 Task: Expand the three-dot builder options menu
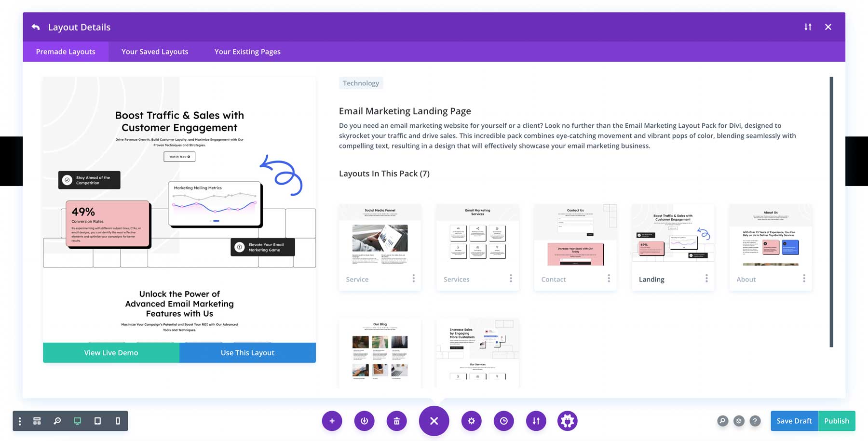click(19, 421)
